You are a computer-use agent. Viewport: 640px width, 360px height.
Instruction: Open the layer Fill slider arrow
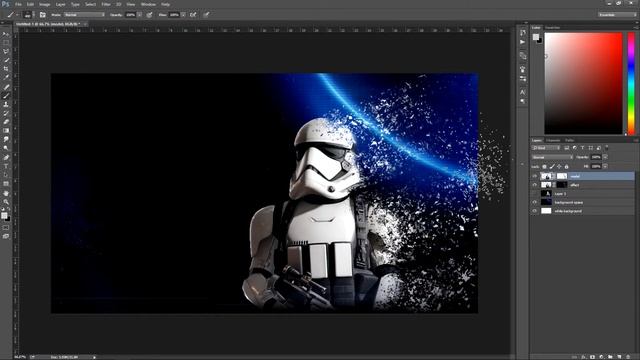click(x=605, y=167)
